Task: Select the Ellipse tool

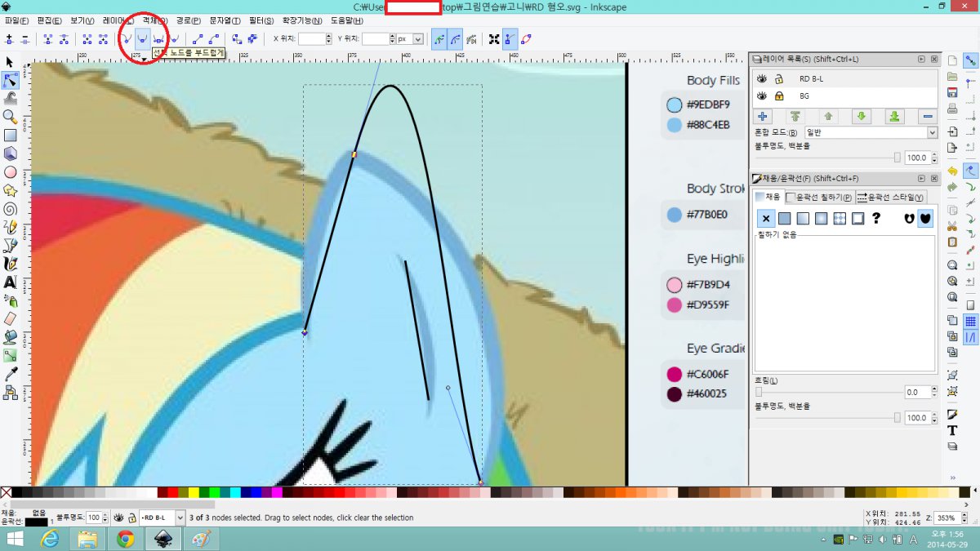Action: pyautogui.click(x=11, y=172)
